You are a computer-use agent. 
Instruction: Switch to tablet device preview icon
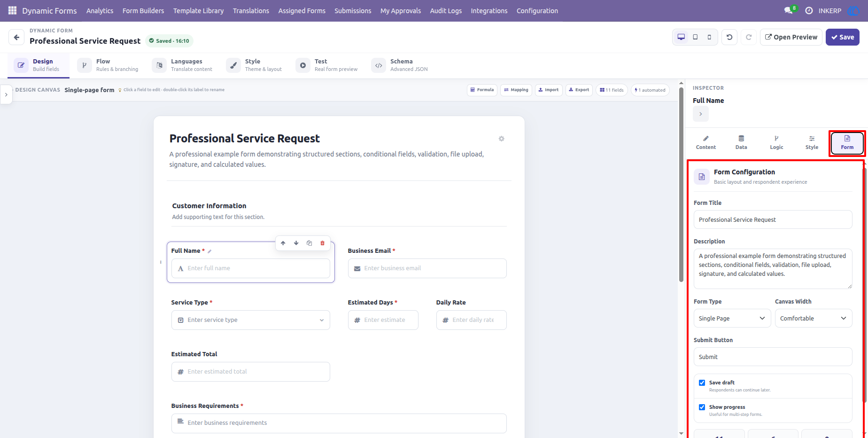(x=695, y=37)
